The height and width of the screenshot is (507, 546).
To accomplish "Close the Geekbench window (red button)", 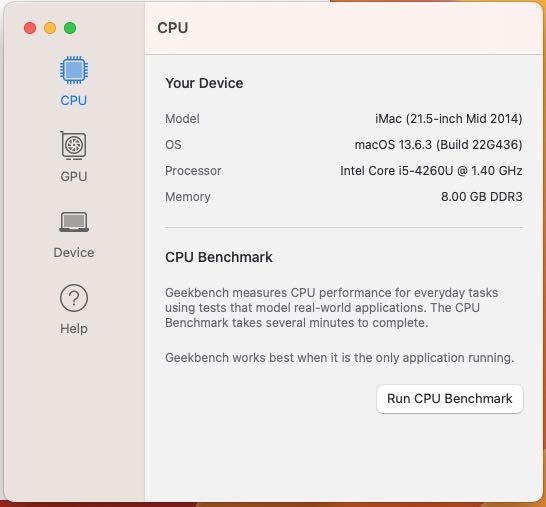I will tap(30, 28).
